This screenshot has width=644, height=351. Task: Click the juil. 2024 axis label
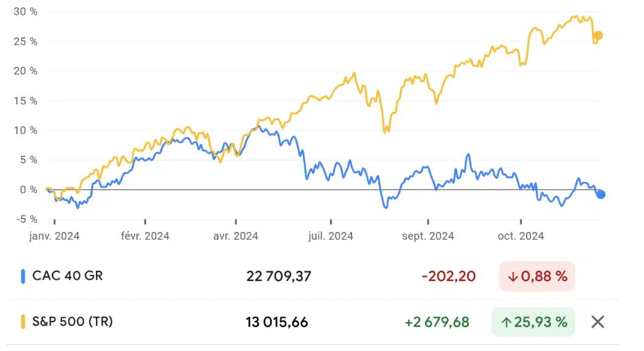coord(331,236)
